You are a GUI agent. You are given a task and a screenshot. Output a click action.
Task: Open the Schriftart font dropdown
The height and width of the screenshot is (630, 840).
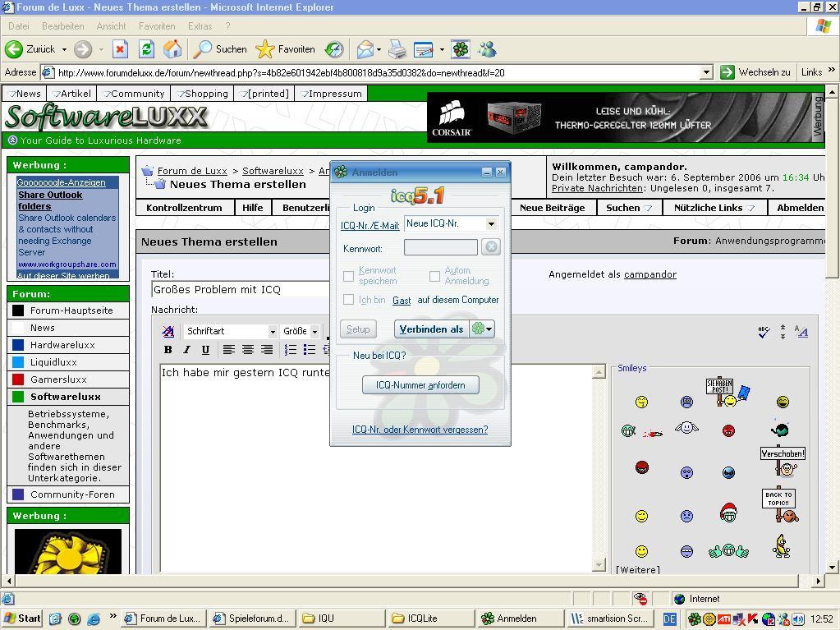pos(273,332)
